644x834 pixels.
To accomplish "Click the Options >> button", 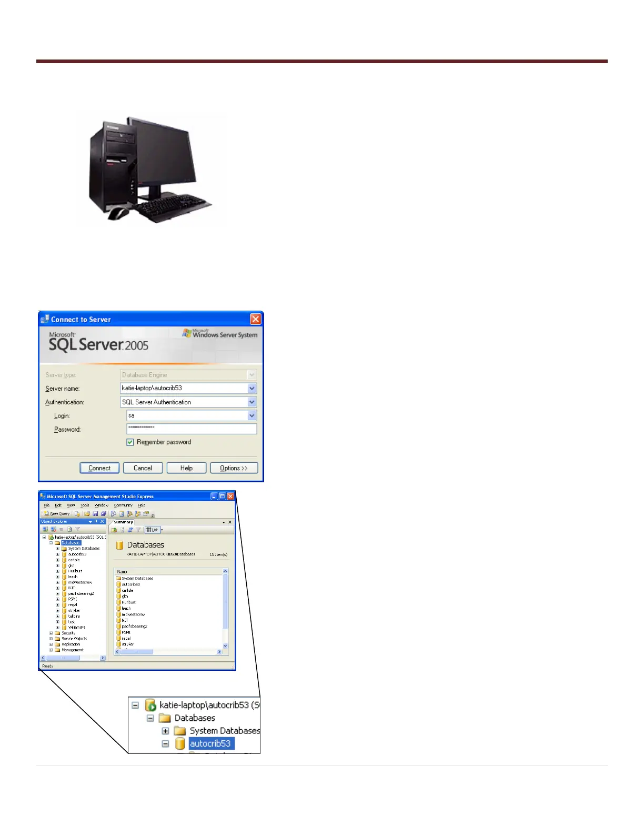I will click(x=234, y=468).
